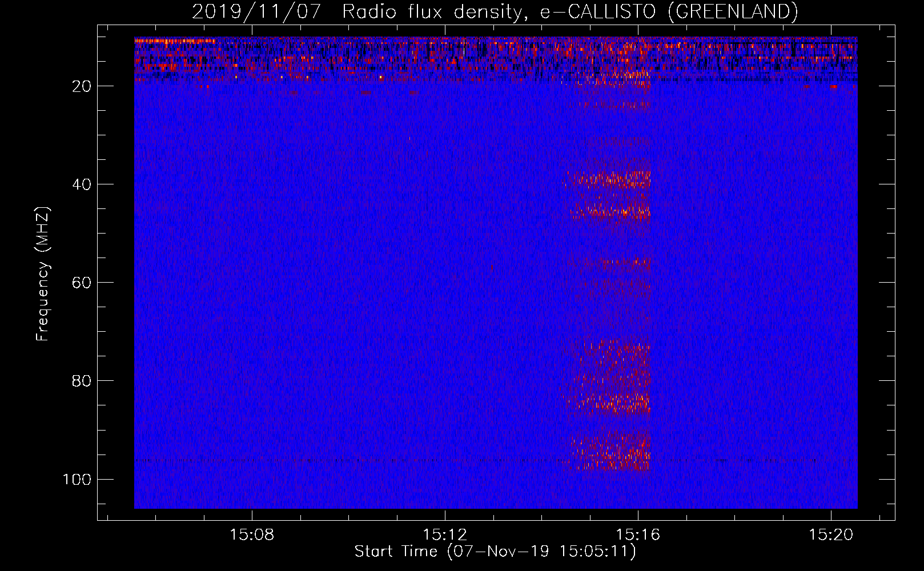Select the 80 MHz frequency tick label

[x=81, y=381]
